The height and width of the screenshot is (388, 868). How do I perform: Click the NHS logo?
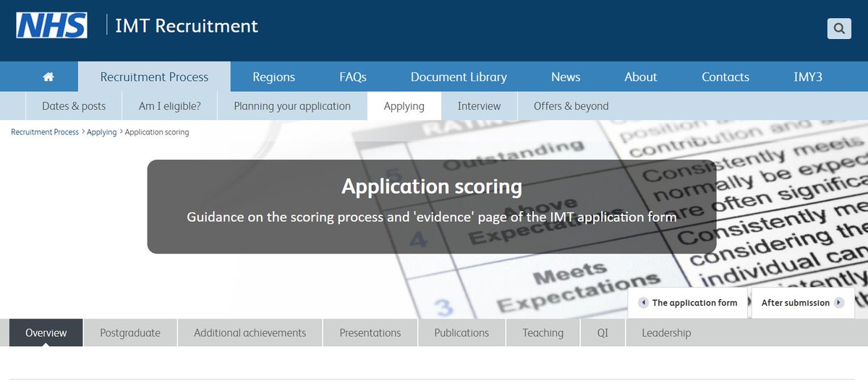coord(51,26)
